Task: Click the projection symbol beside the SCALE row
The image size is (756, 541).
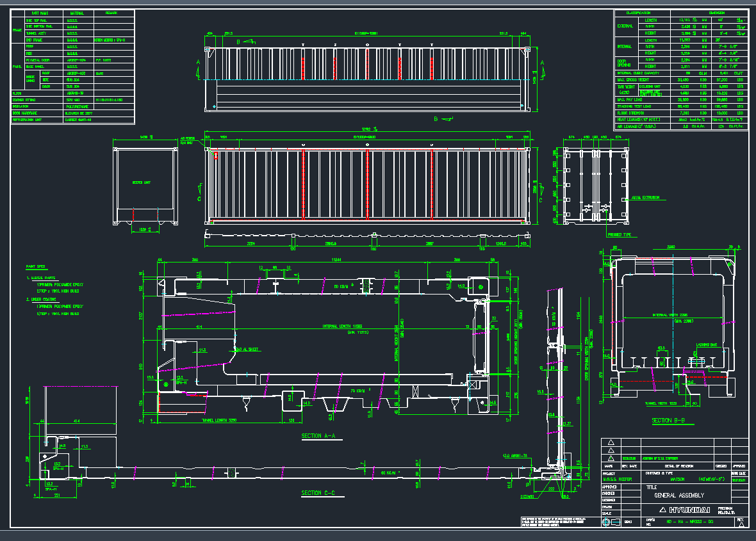Action: (611, 522)
